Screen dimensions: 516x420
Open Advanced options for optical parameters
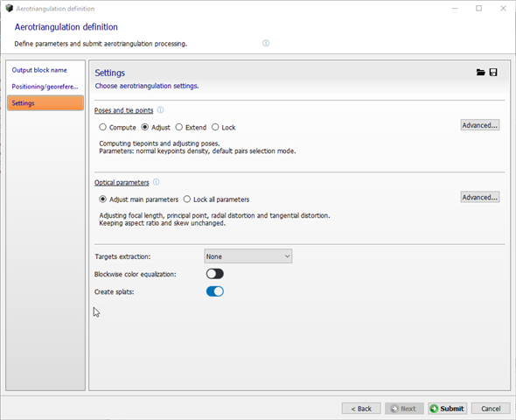point(480,197)
